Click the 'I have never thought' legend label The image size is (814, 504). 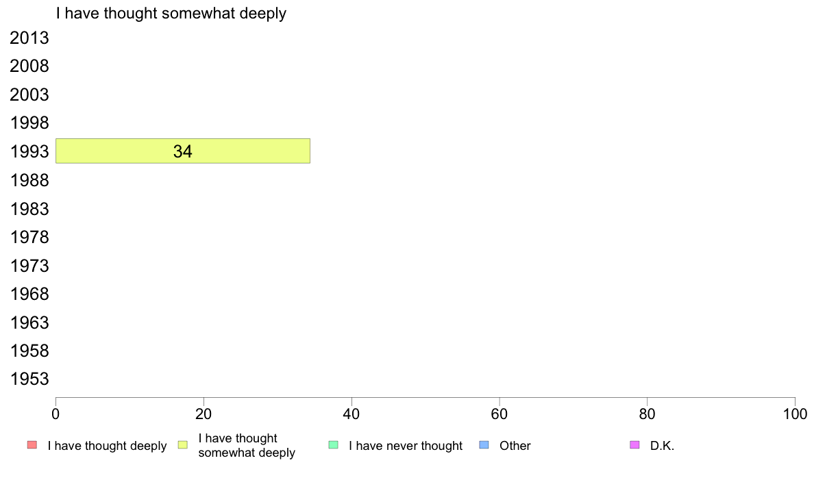pyautogui.click(x=406, y=446)
